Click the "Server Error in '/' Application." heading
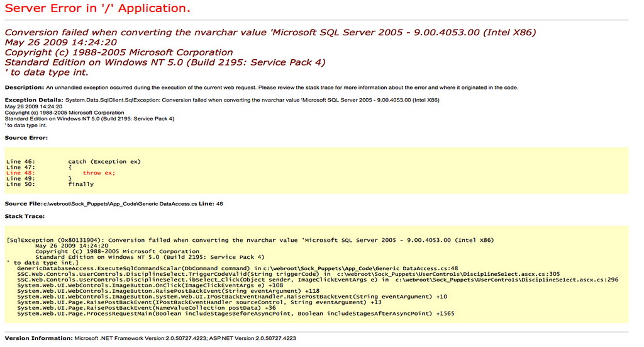The height and width of the screenshot is (347, 644). [97, 8]
